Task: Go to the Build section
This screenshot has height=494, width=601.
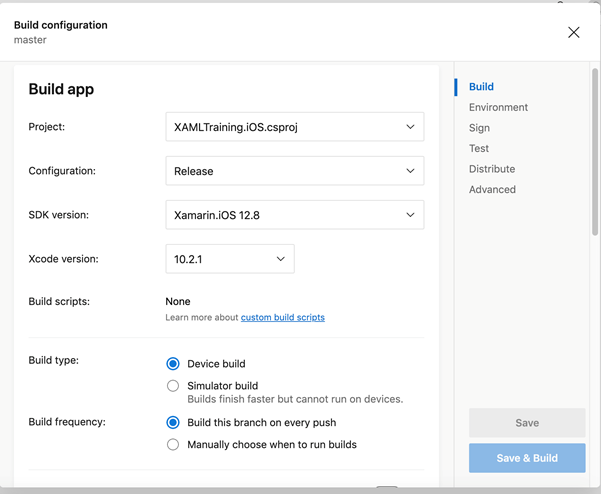Action: point(481,87)
